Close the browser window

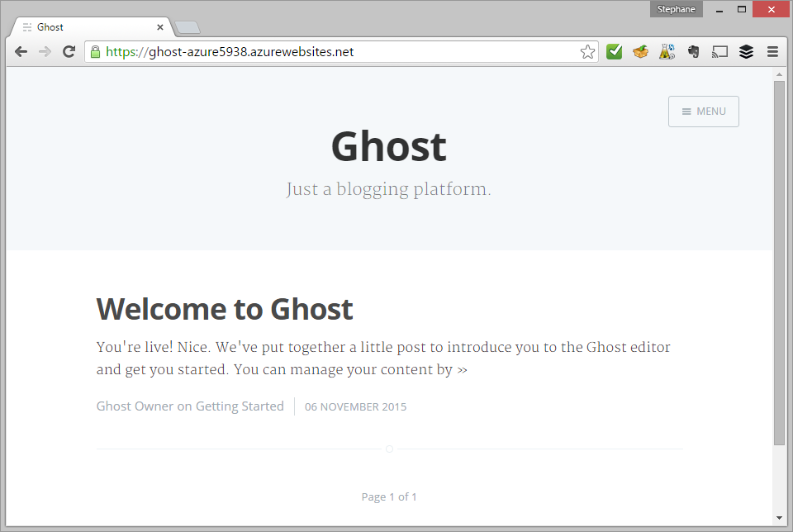771,10
